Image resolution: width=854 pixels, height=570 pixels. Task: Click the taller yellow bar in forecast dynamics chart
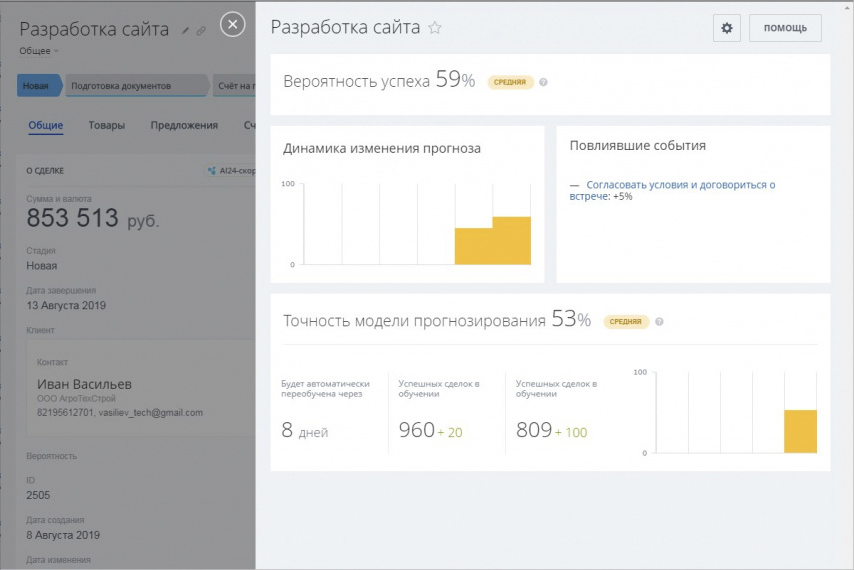(511, 240)
